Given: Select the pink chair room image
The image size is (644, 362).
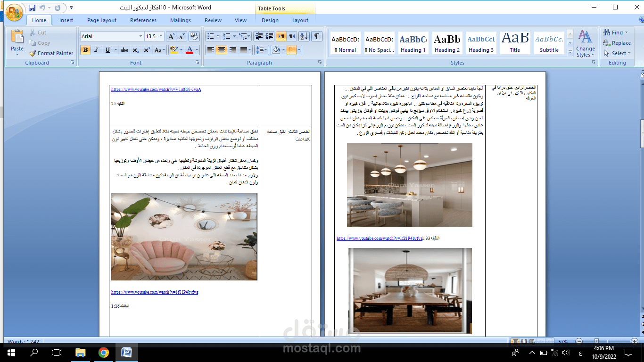Looking at the screenshot, I should pyautogui.click(x=184, y=237).
